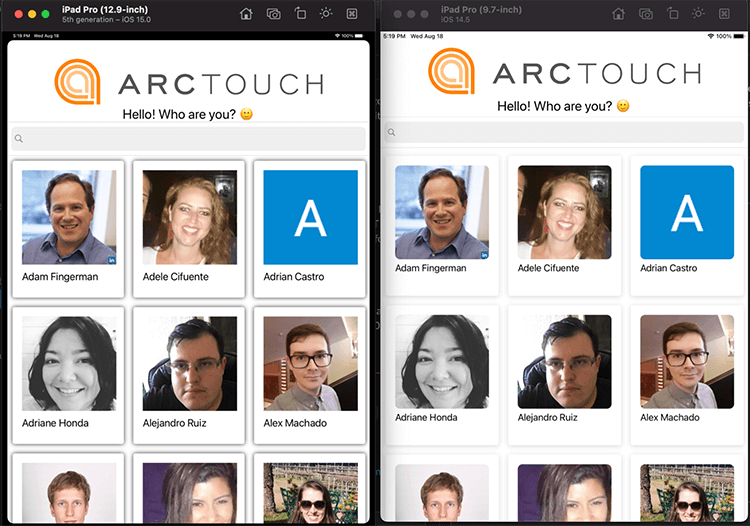Take screenshot in iPad Pro 9.7-inch simulator toolbar
The height and width of the screenshot is (526, 750).
(646, 14)
